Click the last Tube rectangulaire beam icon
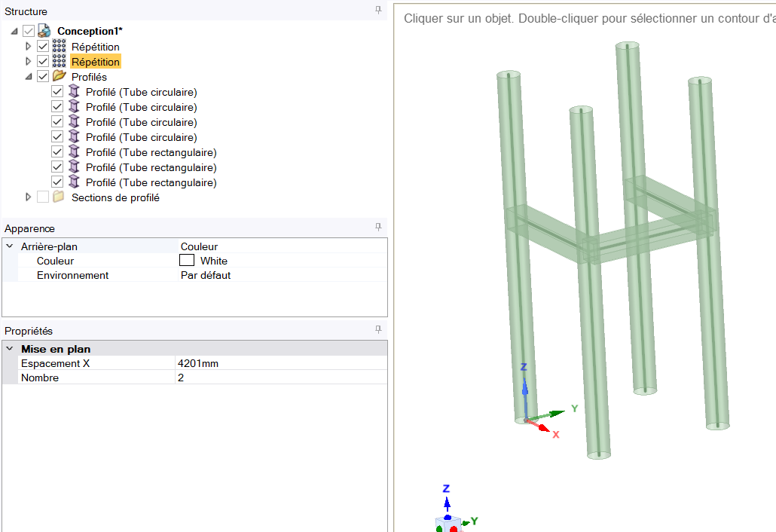This screenshot has width=776, height=532. [x=73, y=182]
